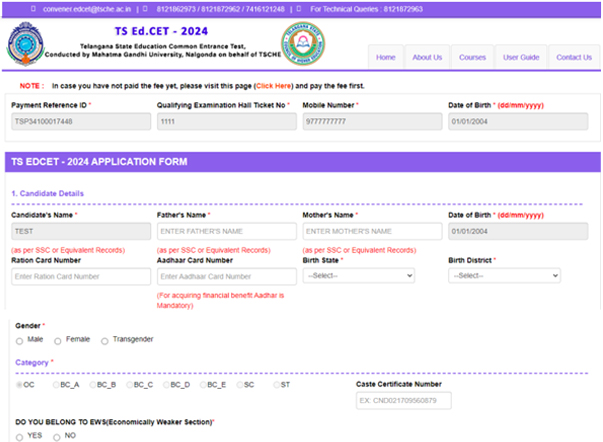Click the Category section heading

click(x=32, y=362)
